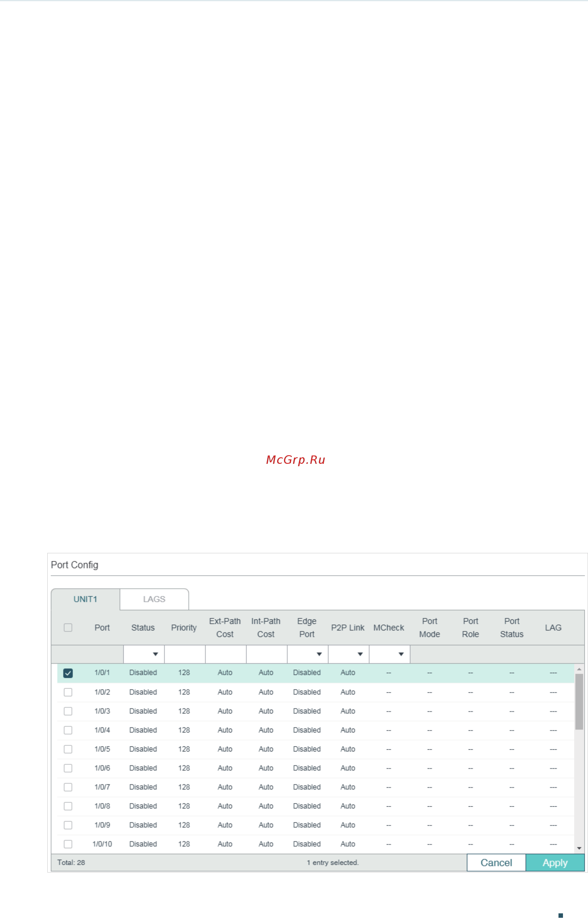Open the Edge Port dropdown
The height and width of the screenshot is (919, 588).
308,654
